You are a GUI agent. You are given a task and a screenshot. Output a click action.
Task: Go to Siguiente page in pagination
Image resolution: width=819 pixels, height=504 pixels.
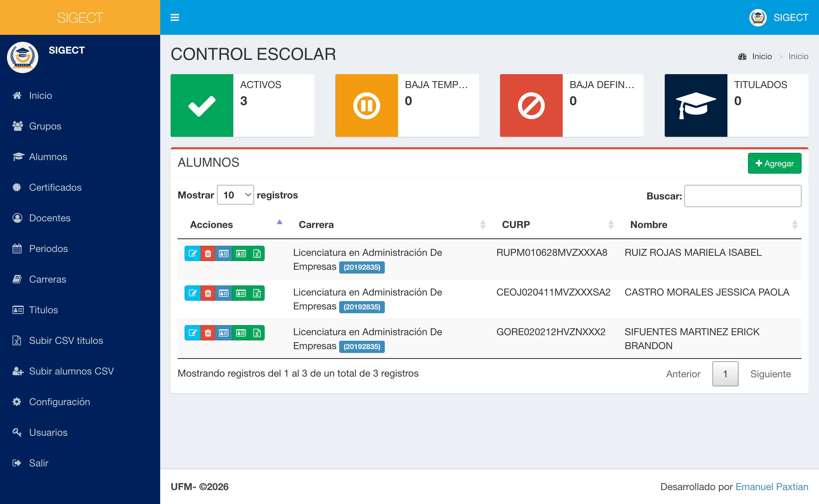point(770,374)
